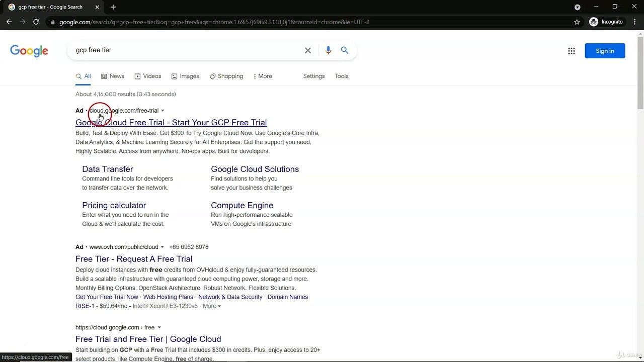Open the cloud.google.com › free result options arrow

click(159, 328)
